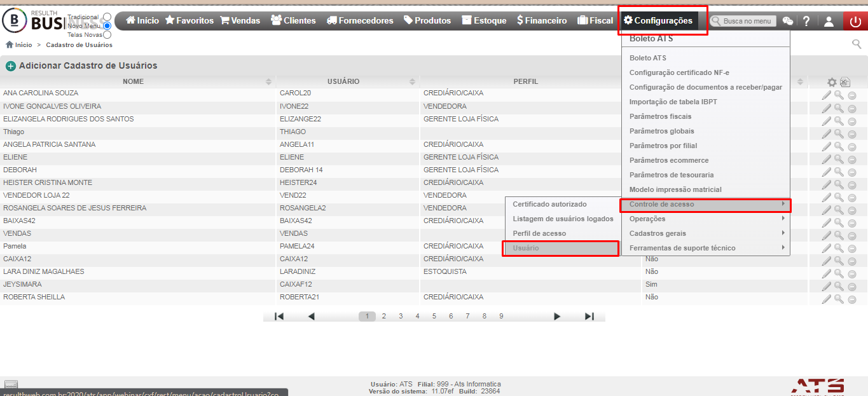Open the help question mark icon
This screenshot has height=396, width=868.
pyautogui.click(x=806, y=21)
